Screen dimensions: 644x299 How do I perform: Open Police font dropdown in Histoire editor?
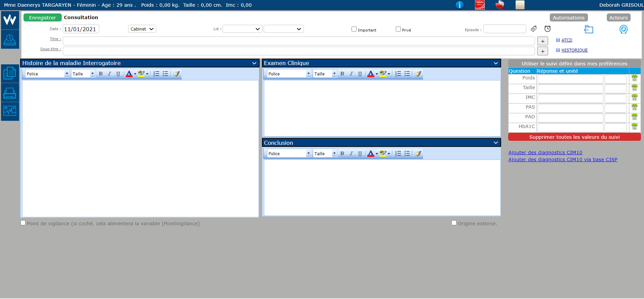point(47,74)
